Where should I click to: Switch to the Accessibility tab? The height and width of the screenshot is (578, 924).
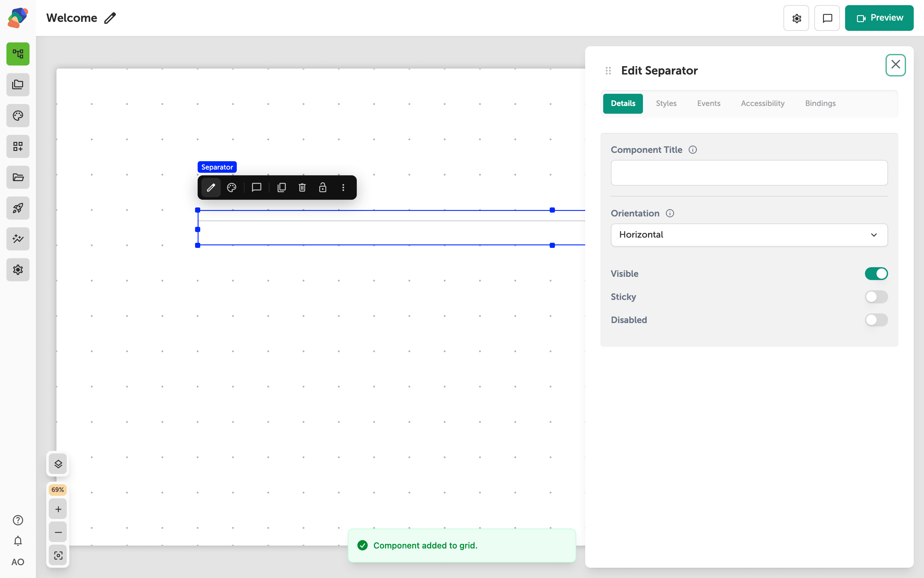(763, 104)
